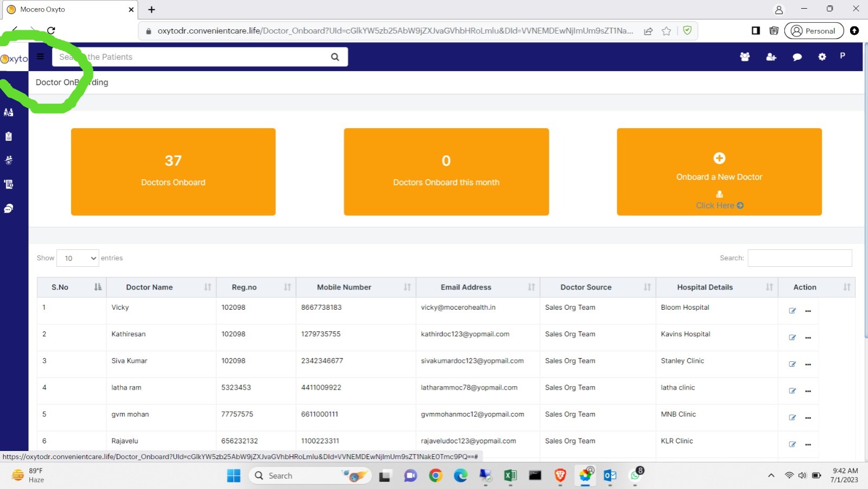Viewport: 868px width, 489px height.
Task: Expand the Show entries dropdown
Action: point(78,258)
